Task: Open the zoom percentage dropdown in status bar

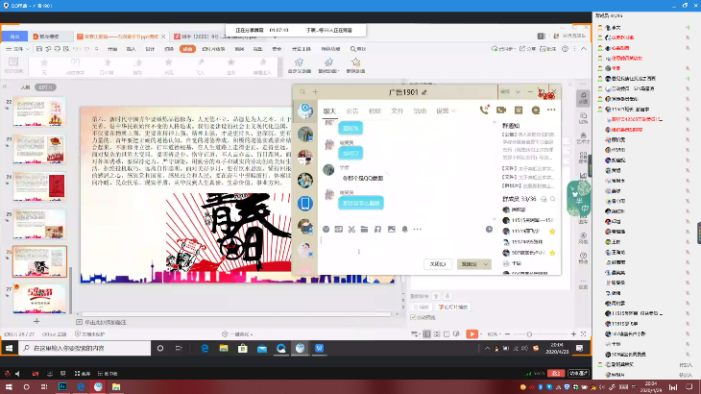Action: tap(494, 334)
